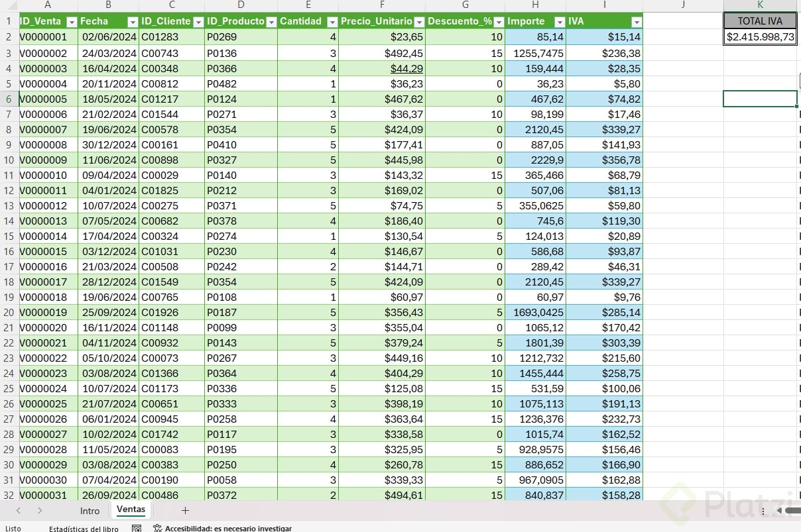Viewport: 801px width, 532px height.
Task: Click the macro recording icon in status bar
Action: point(137,528)
